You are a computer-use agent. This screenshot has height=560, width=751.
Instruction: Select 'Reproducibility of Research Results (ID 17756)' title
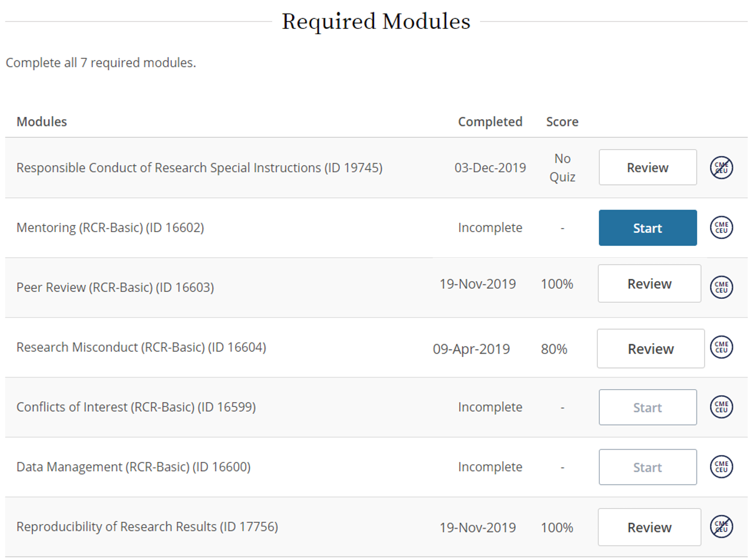(147, 527)
